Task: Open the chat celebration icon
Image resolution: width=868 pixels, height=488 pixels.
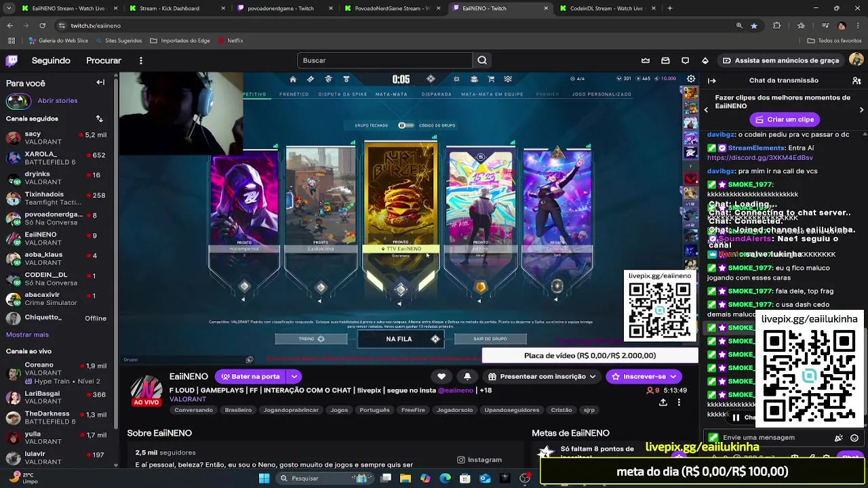Action: [x=839, y=438]
